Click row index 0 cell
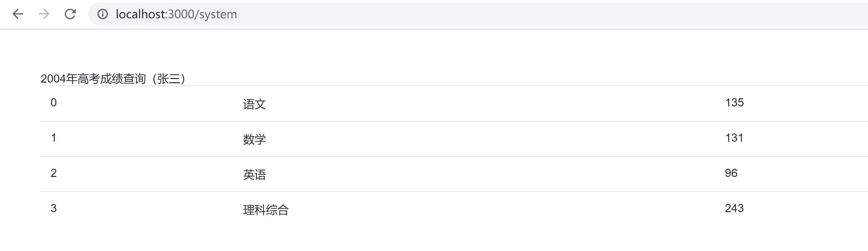Image resolution: width=868 pixels, height=251 pixels. (53, 102)
